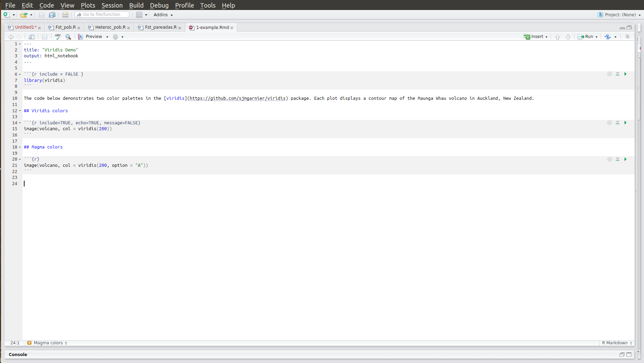
Task: Click the '## Magma colors' heading text
Action: tap(43, 147)
